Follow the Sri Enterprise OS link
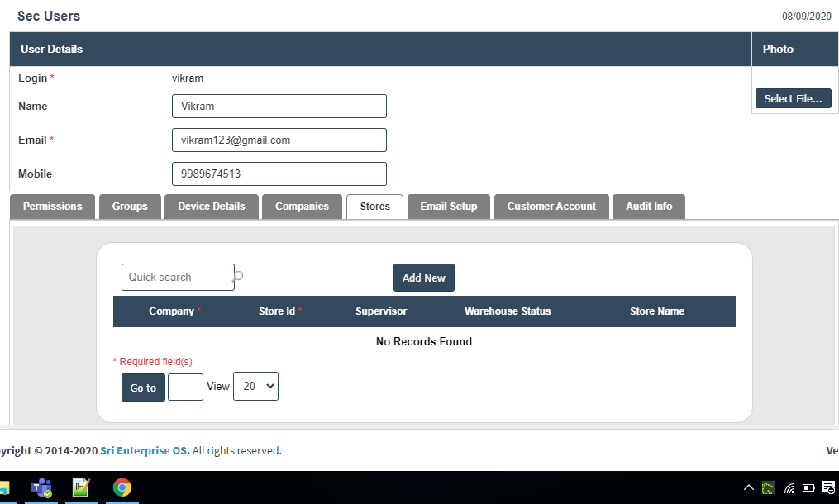 point(145,451)
